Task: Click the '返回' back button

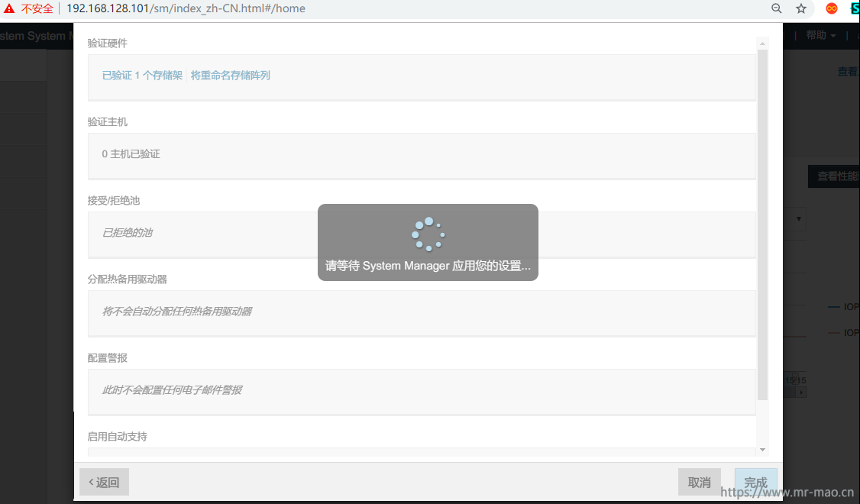Action: tap(104, 482)
